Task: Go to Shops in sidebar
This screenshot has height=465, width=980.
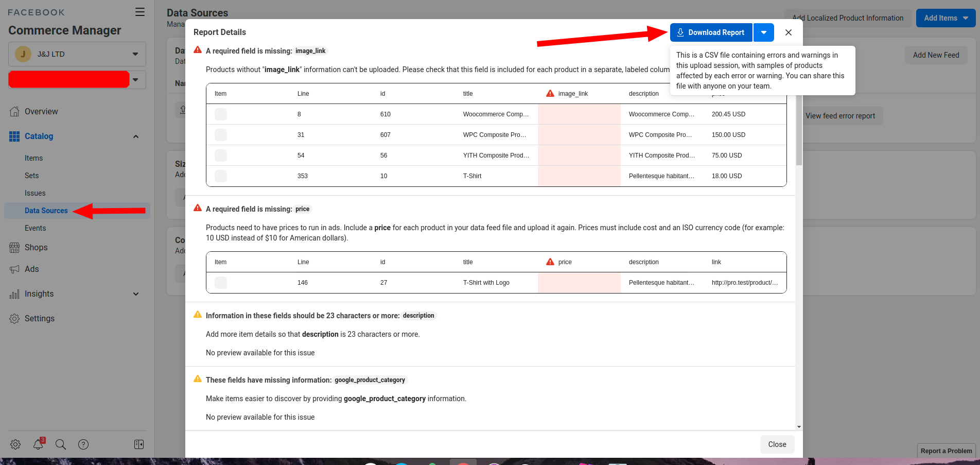Action: pyautogui.click(x=36, y=248)
